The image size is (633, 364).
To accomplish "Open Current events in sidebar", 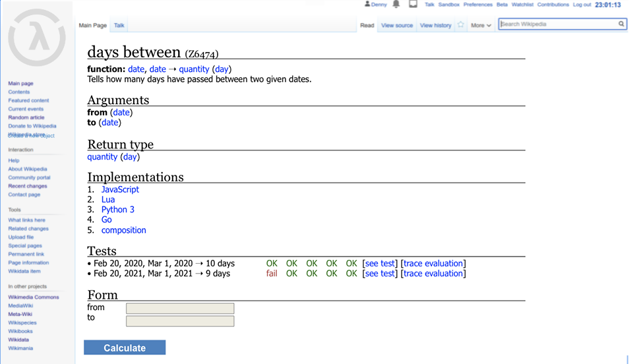I will click(26, 109).
